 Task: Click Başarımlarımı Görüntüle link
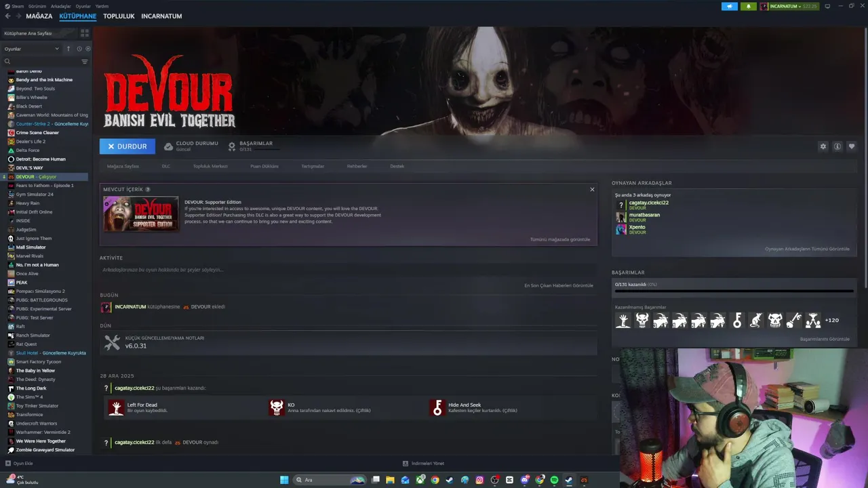tap(825, 339)
